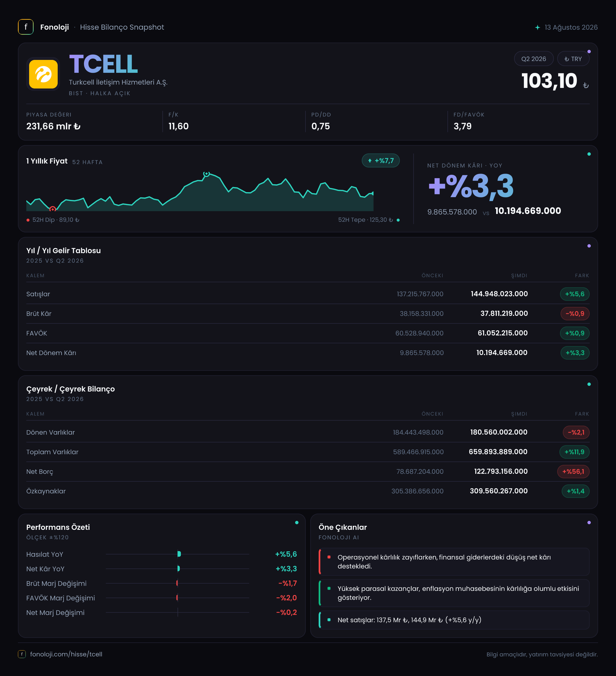Click the 'Yıl / Yıl Gelir Tablosu' heading

pyautogui.click(x=63, y=250)
